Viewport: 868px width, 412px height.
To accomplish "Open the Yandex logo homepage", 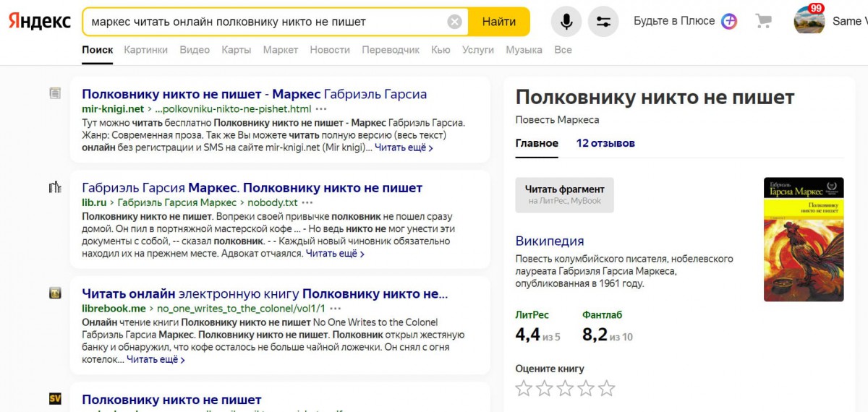I will [x=39, y=22].
